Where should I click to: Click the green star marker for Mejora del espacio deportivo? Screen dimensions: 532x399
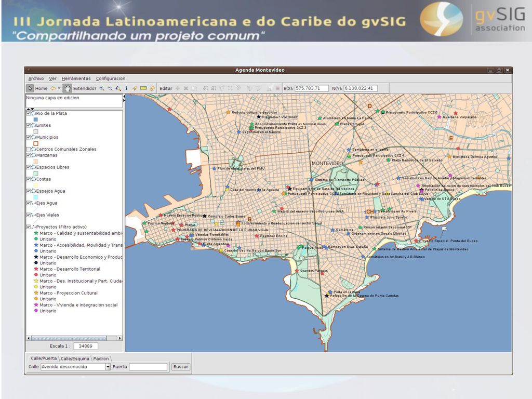point(274,211)
